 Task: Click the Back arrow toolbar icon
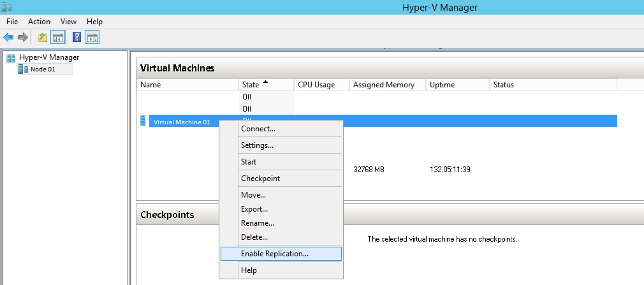8,38
